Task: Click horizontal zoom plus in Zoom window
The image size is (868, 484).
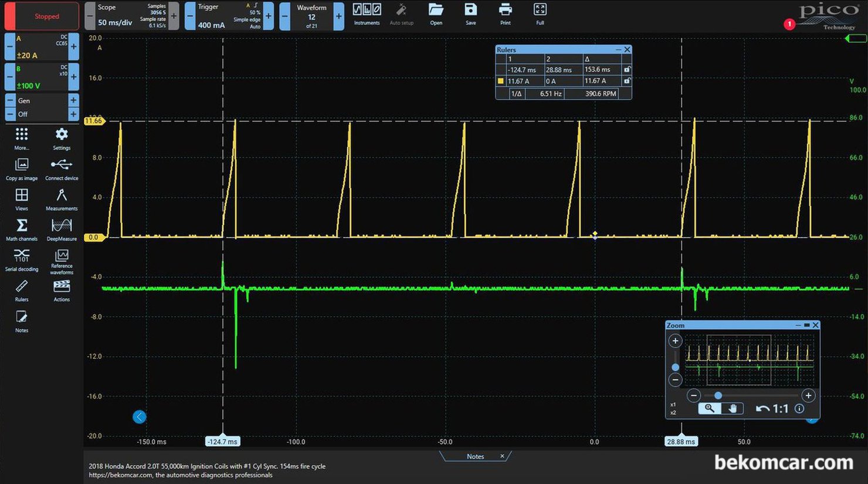Action: click(808, 395)
